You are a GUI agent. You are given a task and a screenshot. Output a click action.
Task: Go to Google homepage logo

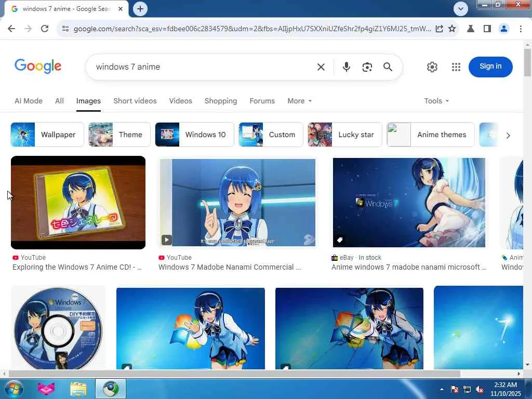[x=38, y=66]
